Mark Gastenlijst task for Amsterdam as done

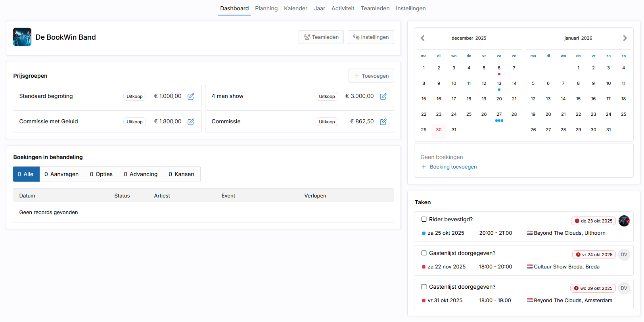[x=424, y=287]
